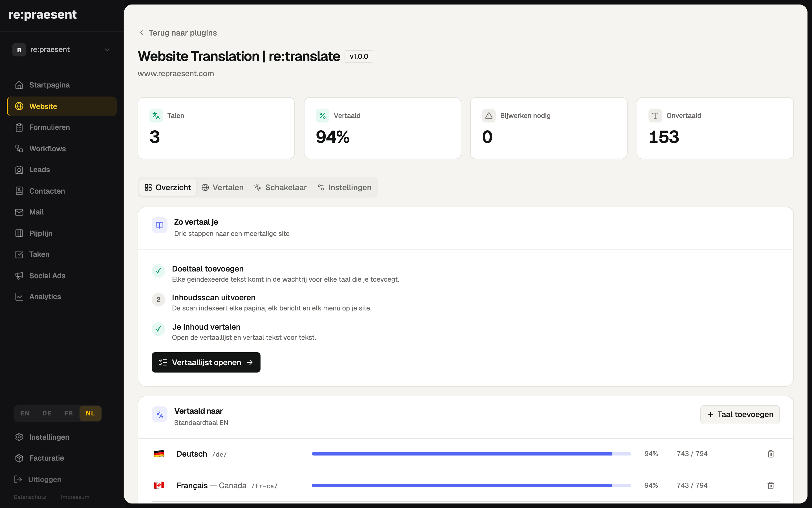The height and width of the screenshot is (508, 812).
Task: Click the Taken checkbox icon in sidebar
Action: (19, 254)
